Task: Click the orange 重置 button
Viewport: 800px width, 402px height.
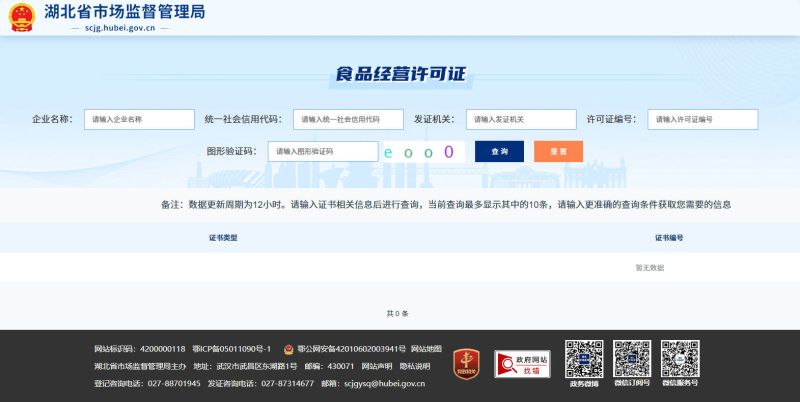Action: click(x=558, y=152)
